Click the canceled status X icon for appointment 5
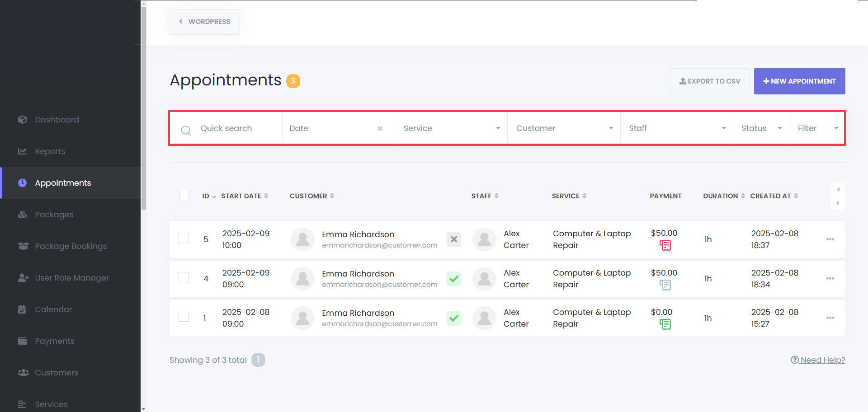 454,239
